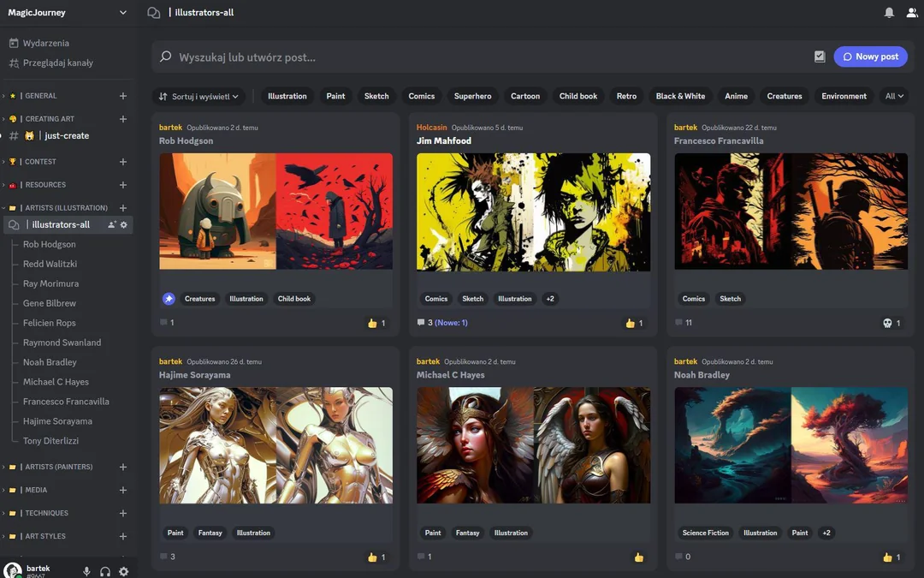Invite people to illustrators-all channel

click(111, 224)
